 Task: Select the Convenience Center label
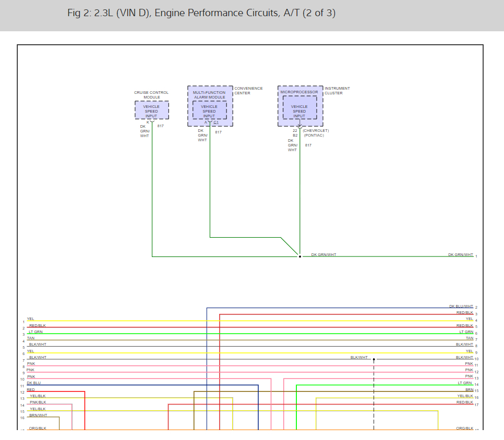248,91
